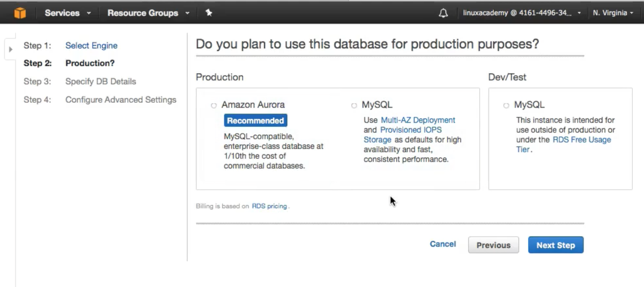Open the RDS pricing link
644x287 pixels.
coord(269,206)
